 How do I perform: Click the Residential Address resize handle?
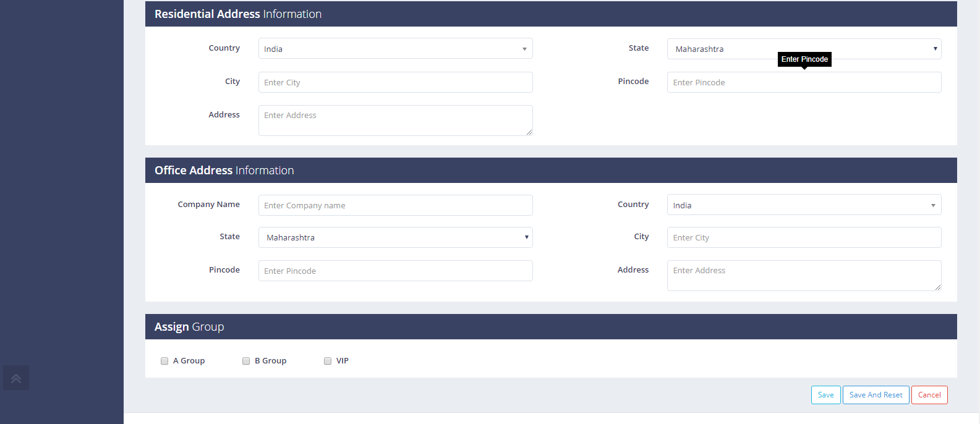pyautogui.click(x=529, y=132)
